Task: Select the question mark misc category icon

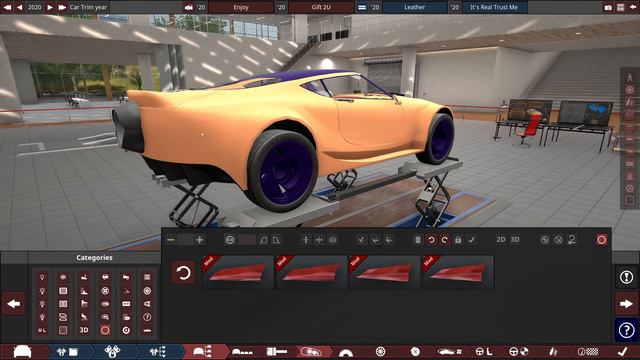Action: [147, 317]
